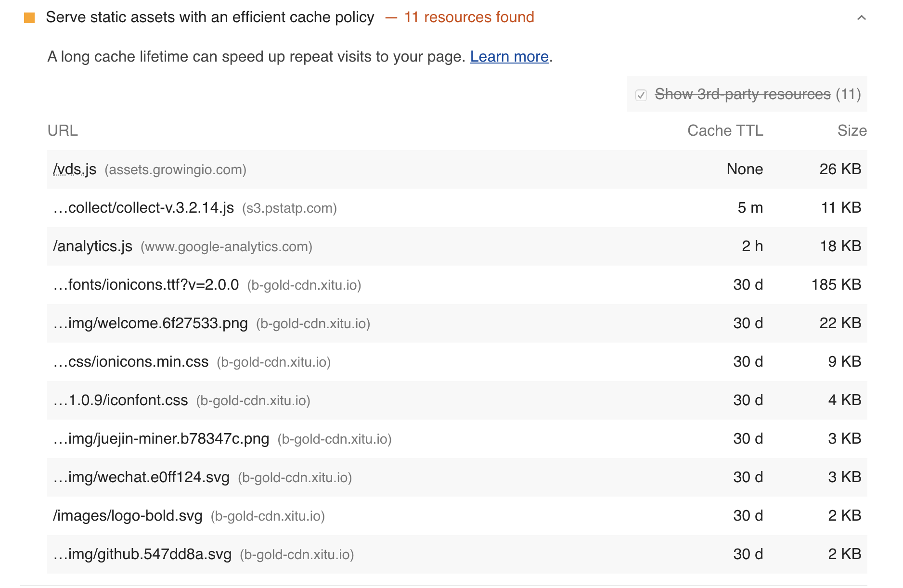Click the orange square audit status icon
The height and width of the screenshot is (588, 903).
[x=29, y=18]
